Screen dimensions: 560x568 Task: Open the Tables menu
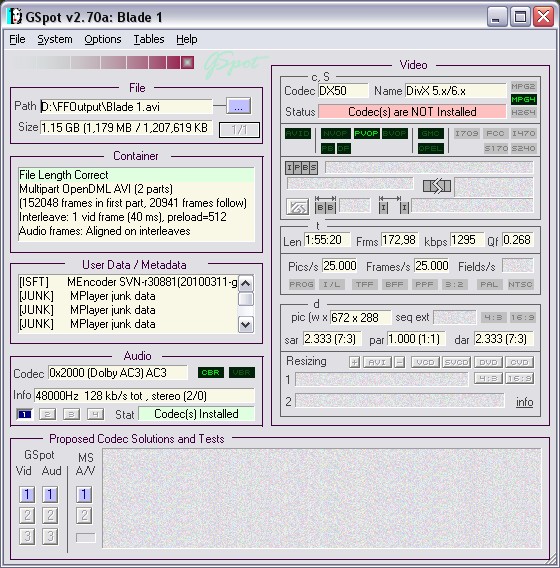coord(149,39)
